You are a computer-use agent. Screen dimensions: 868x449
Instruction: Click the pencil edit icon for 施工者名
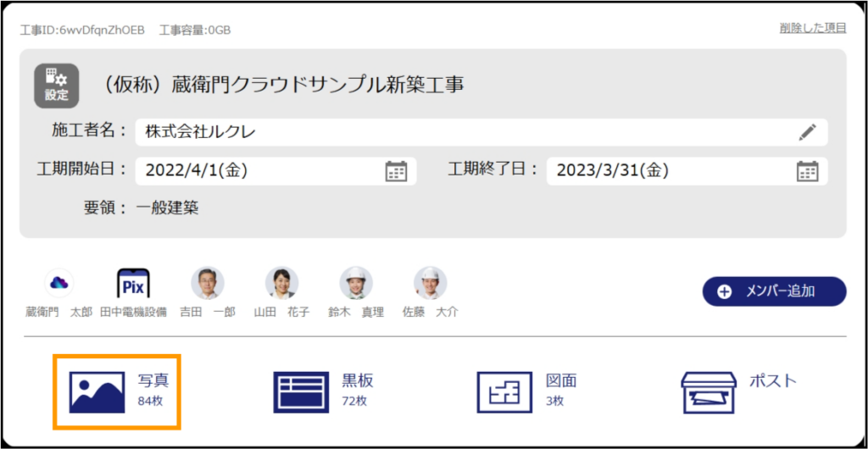807,132
